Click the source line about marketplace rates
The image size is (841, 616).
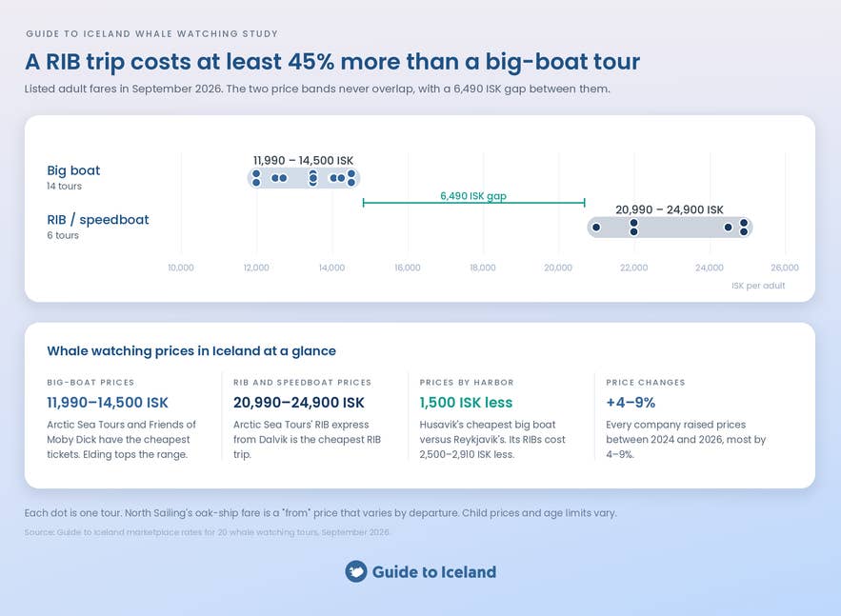click(x=207, y=532)
